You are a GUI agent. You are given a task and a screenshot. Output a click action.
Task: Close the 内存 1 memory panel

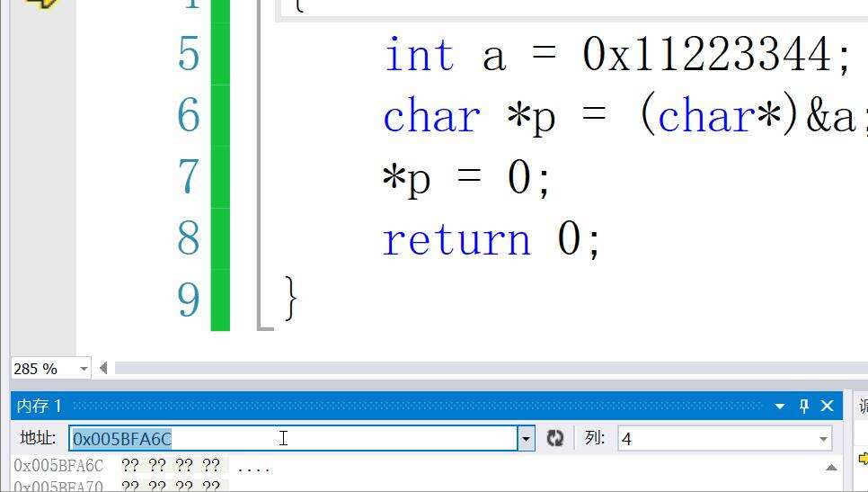[828, 407]
